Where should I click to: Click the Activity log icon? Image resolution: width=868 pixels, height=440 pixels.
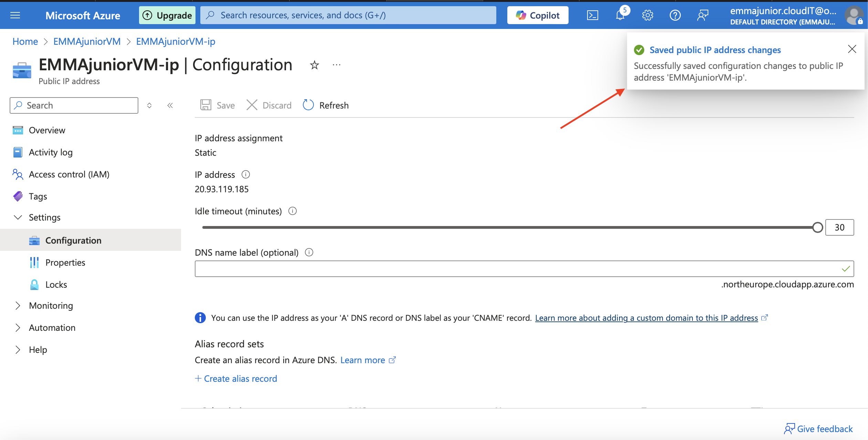[18, 152]
